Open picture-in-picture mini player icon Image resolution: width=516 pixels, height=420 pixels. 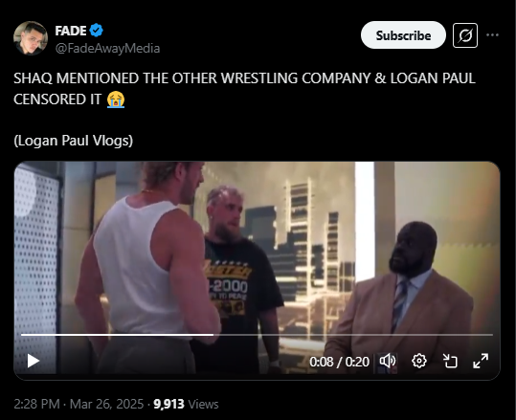click(450, 361)
